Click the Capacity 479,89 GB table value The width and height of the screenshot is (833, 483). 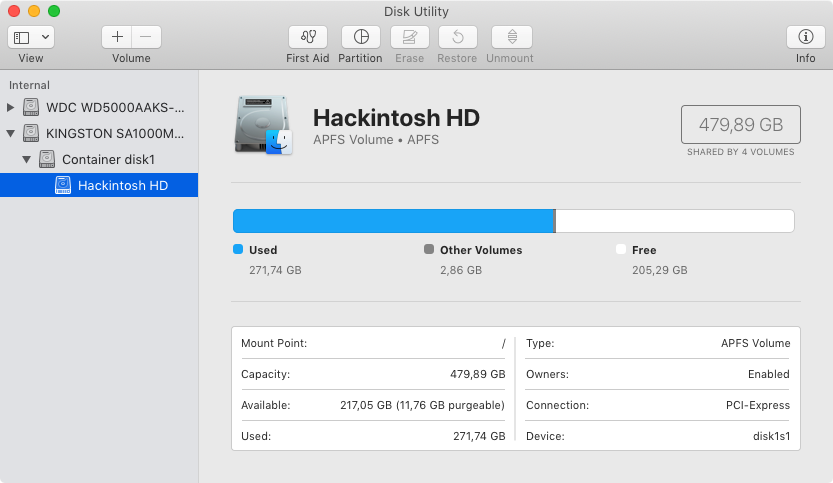pyautogui.click(x=478, y=374)
